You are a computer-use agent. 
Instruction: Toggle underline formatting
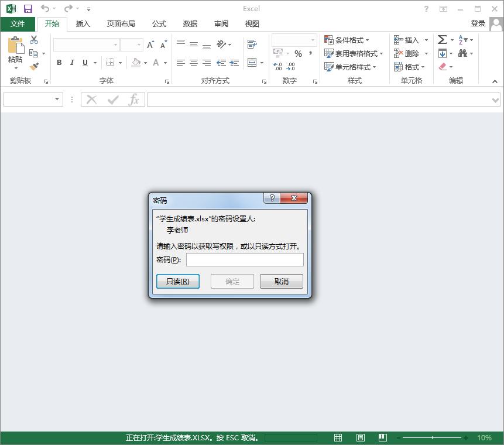(83, 62)
